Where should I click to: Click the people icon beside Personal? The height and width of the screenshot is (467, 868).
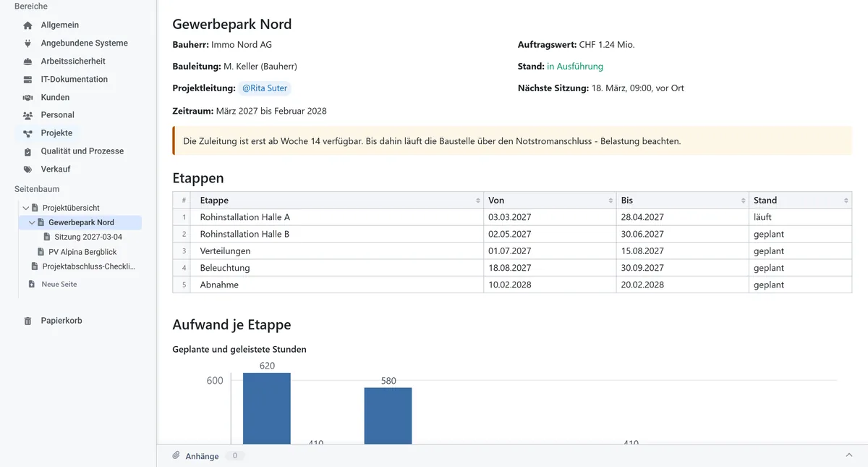(x=28, y=115)
